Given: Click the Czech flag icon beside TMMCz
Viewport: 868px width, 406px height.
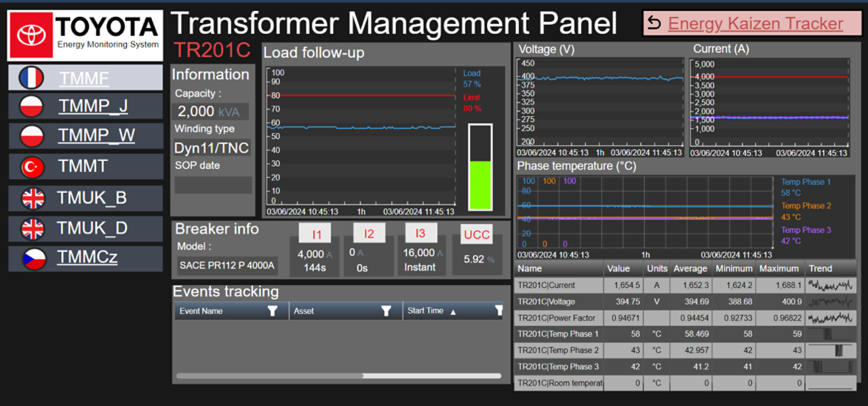Looking at the screenshot, I should click(x=33, y=258).
